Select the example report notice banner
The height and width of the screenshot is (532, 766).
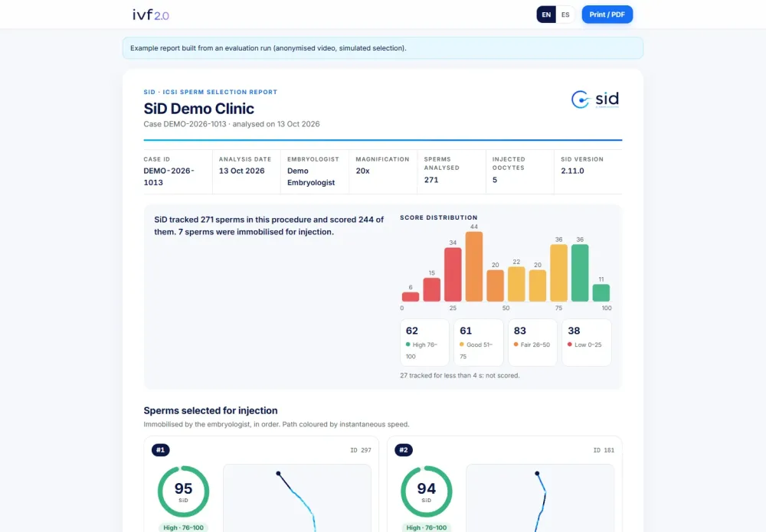[x=382, y=47]
